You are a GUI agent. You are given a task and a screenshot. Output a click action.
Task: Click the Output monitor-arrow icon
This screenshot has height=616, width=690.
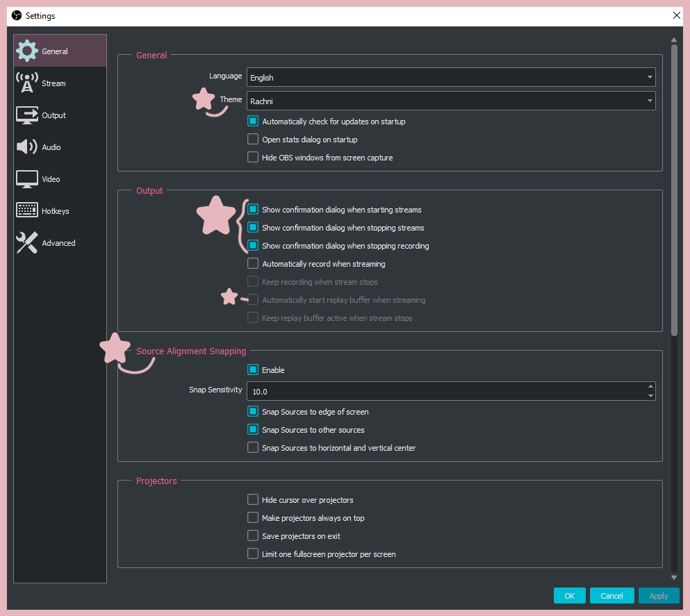(x=27, y=115)
